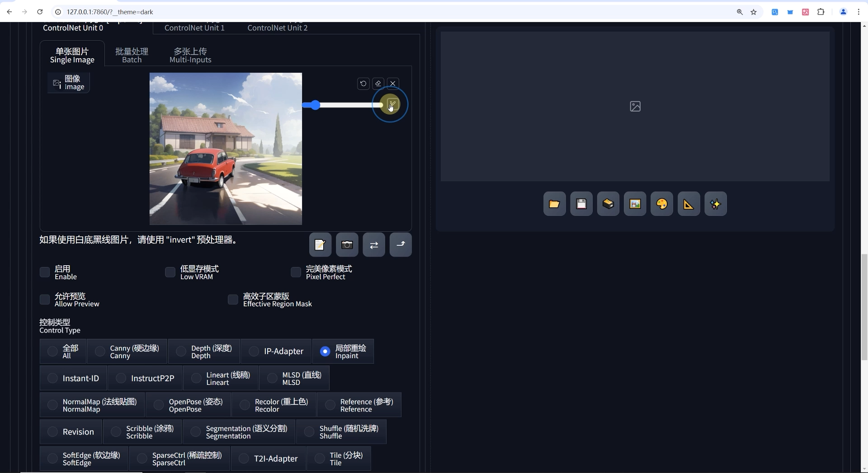868x473 pixels.
Task: Select the MLSD control type
Action: coord(294,378)
